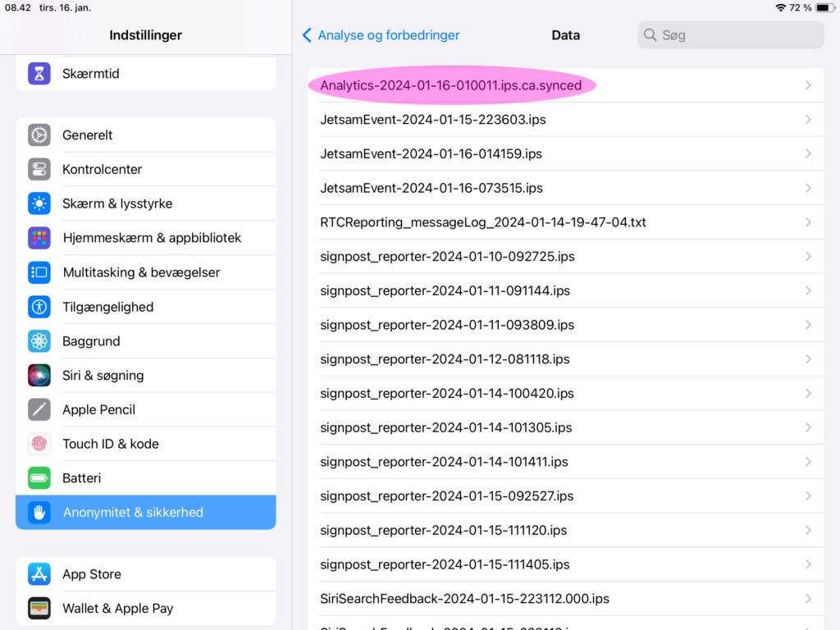Open signpost_reporter-2024-01-14-101411.ips
The image size is (840, 630).
coord(566,462)
